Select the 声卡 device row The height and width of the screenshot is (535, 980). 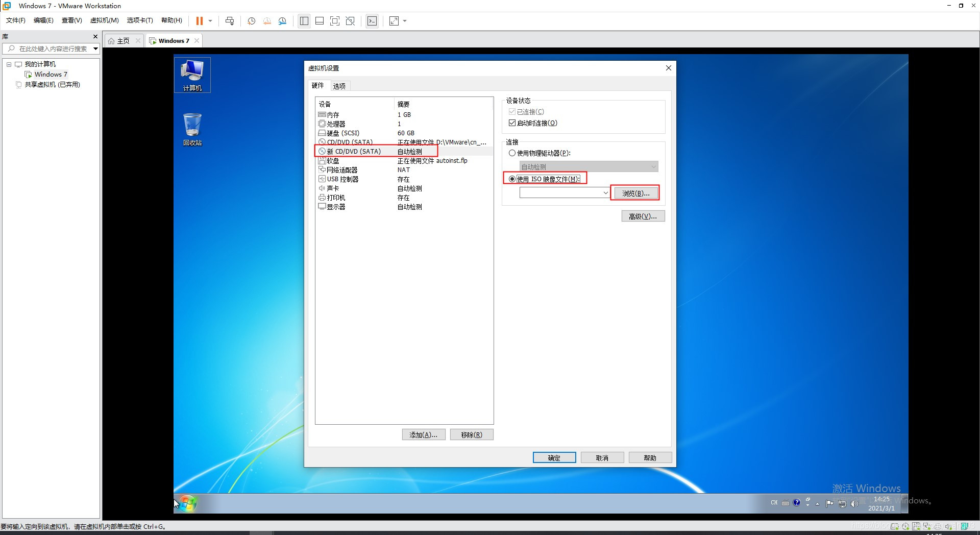point(404,188)
